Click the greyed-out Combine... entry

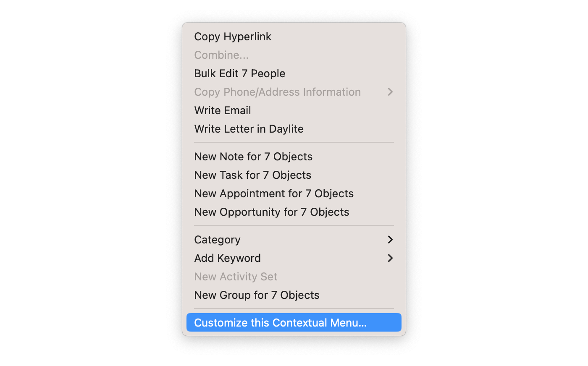[221, 55]
